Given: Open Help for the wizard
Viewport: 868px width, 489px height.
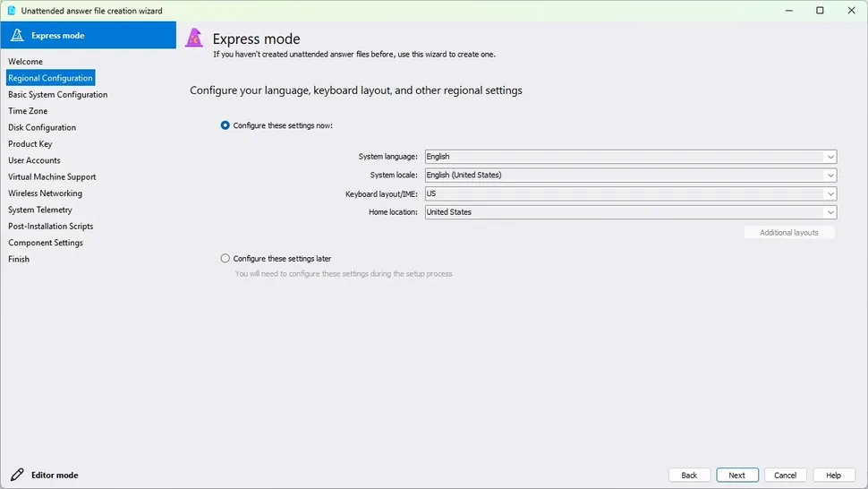Looking at the screenshot, I should pyautogui.click(x=833, y=476).
